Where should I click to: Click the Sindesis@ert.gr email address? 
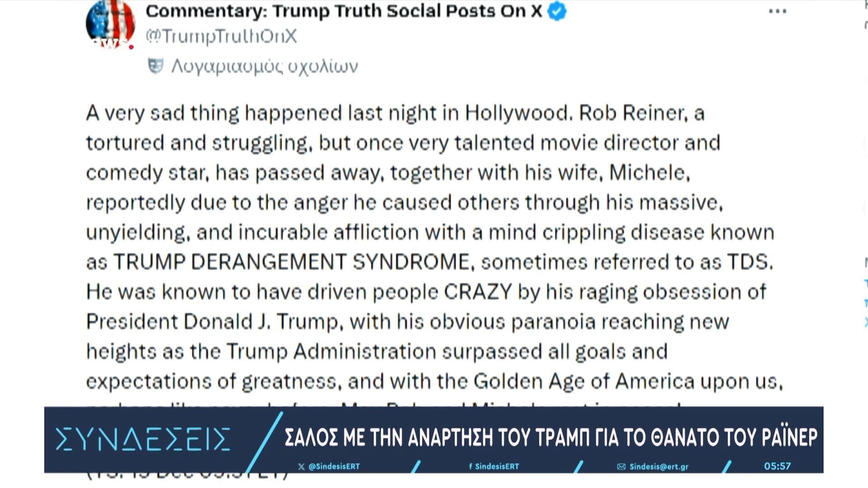(659, 466)
